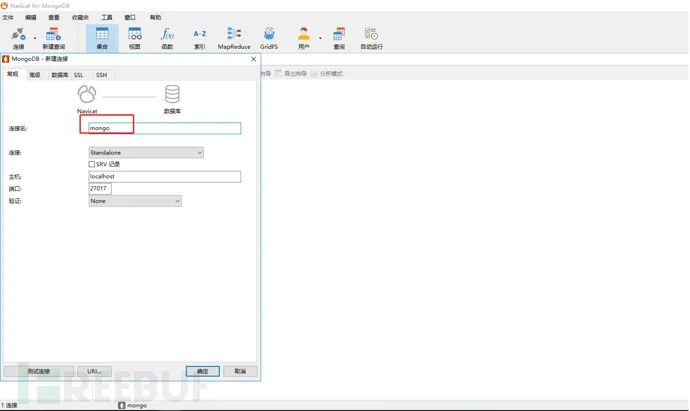
Task: Confirm with the 确定 button
Action: [x=202, y=371]
